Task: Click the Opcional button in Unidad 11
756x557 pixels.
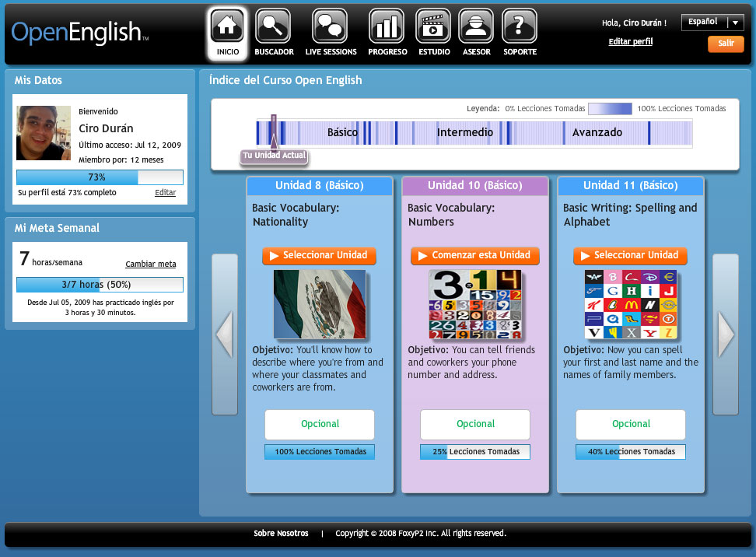Action: click(x=631, y=425)
